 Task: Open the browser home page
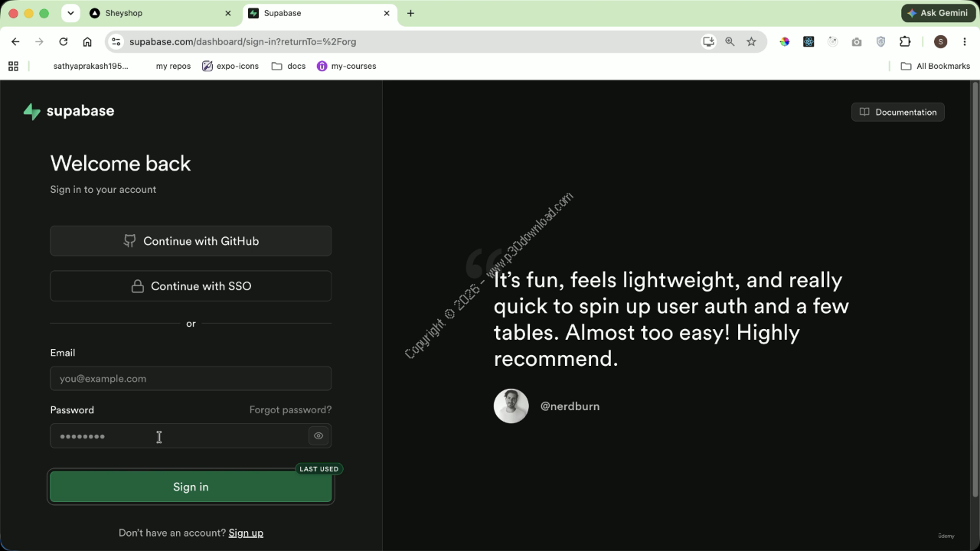(87, 41)
